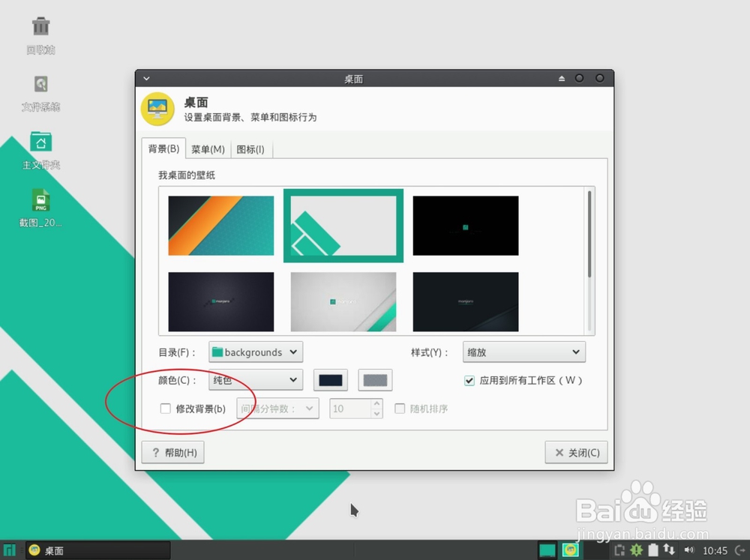Click the network up/down arrows tray icon

click(670, 550)
